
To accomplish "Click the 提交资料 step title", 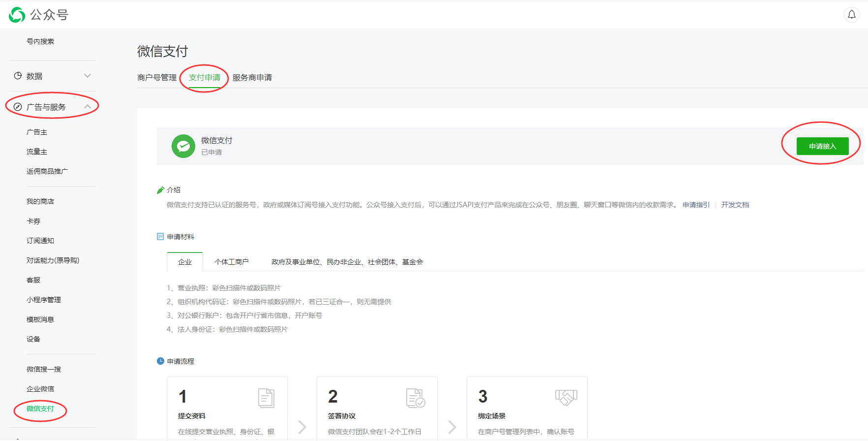I will (x=192, y=416).
